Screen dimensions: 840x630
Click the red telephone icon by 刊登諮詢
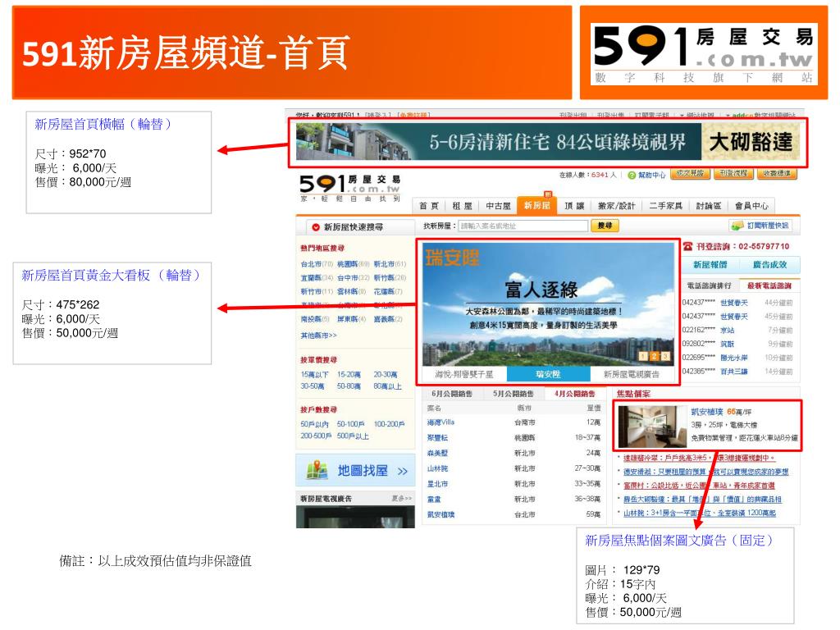[x=688, y=246]
